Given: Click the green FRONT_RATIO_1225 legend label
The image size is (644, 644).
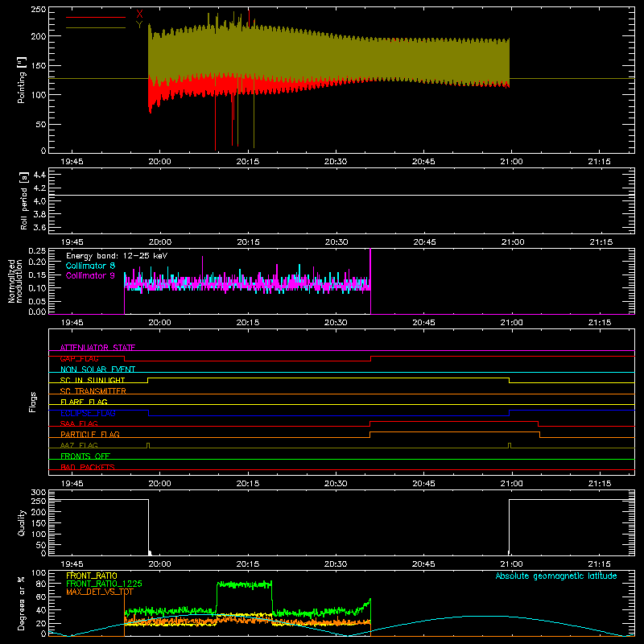Looking at the screenshot, I should 104,584.
